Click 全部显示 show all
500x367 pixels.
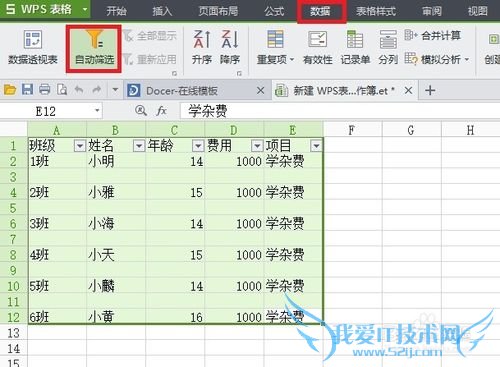tap(150, 36)
